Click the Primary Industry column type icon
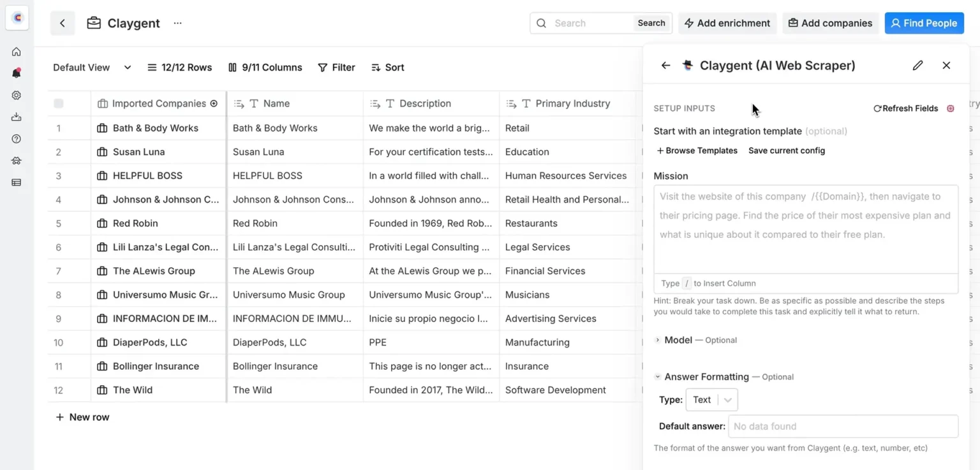Screen dimensions: 980x470 (526, 103)
